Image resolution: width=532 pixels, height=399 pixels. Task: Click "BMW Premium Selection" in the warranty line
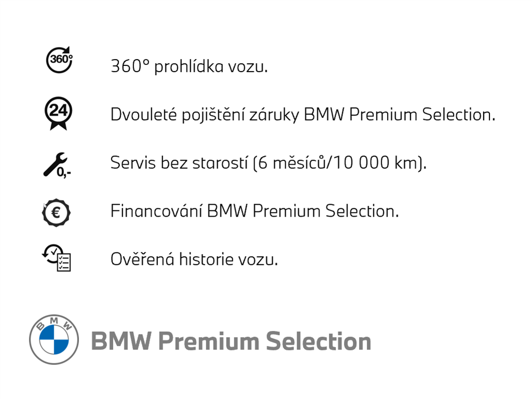[399, 114]
